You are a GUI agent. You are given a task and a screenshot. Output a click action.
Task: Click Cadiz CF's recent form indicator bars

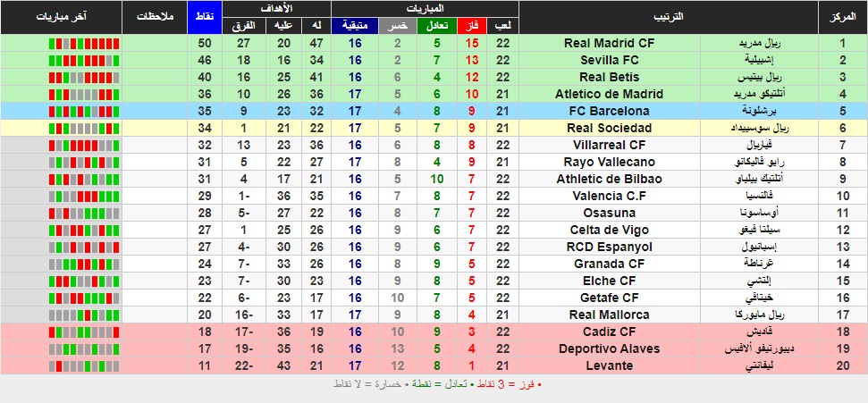84,332
